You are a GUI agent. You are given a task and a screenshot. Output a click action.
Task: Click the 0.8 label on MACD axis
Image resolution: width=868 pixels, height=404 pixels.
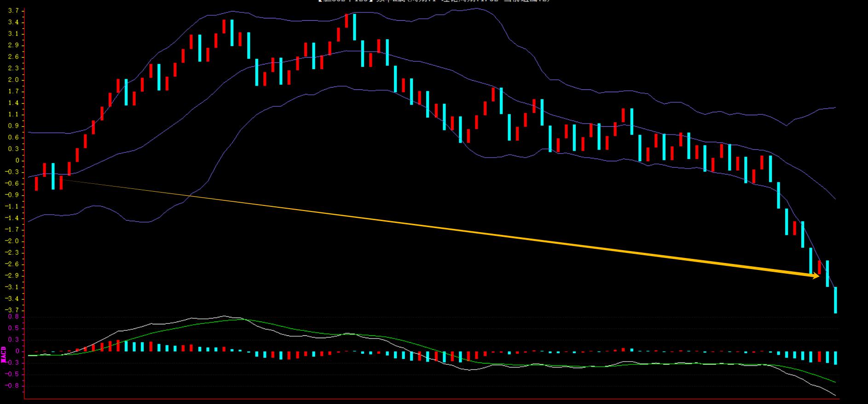coord(13,316)
